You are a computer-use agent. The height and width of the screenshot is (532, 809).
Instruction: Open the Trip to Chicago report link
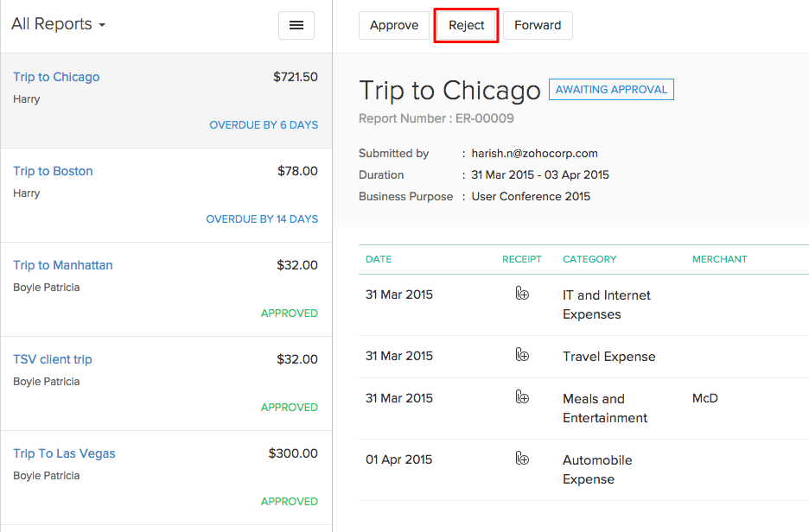(x=56, y=77)
